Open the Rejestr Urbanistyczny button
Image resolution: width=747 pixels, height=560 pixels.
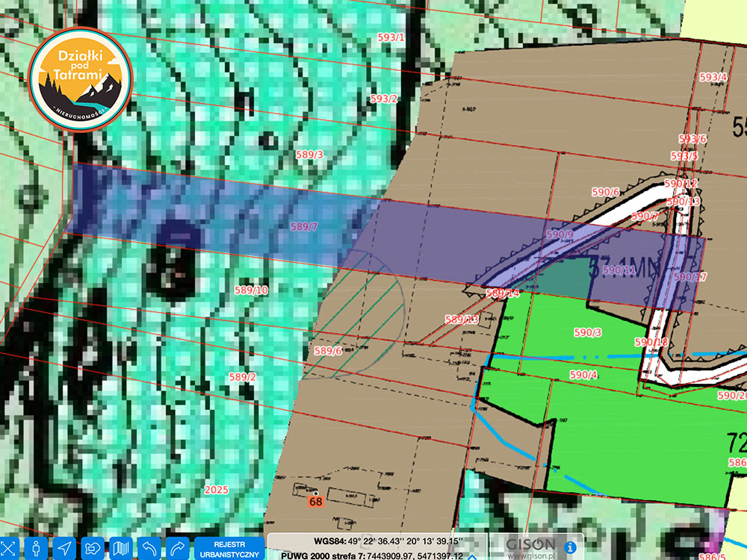pyautogui.click(x=229, y=549)
